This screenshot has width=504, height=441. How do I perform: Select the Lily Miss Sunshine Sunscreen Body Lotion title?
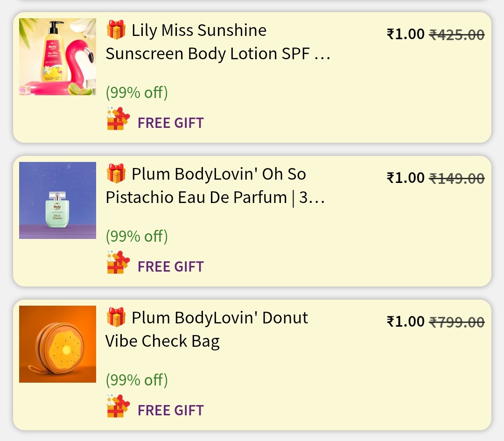click(218, 42)
